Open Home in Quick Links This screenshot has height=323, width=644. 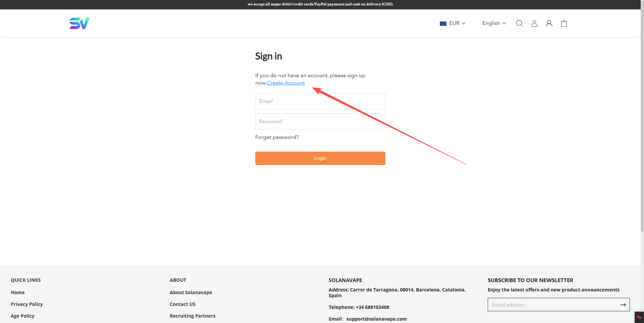pyautogui.click(x=18, y=292)
